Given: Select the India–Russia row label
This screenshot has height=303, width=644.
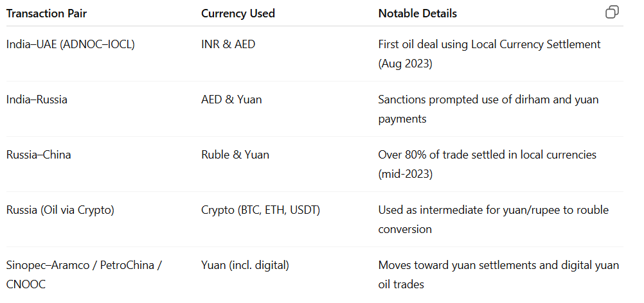Looking at the screenshot, I should coord(37,100).
